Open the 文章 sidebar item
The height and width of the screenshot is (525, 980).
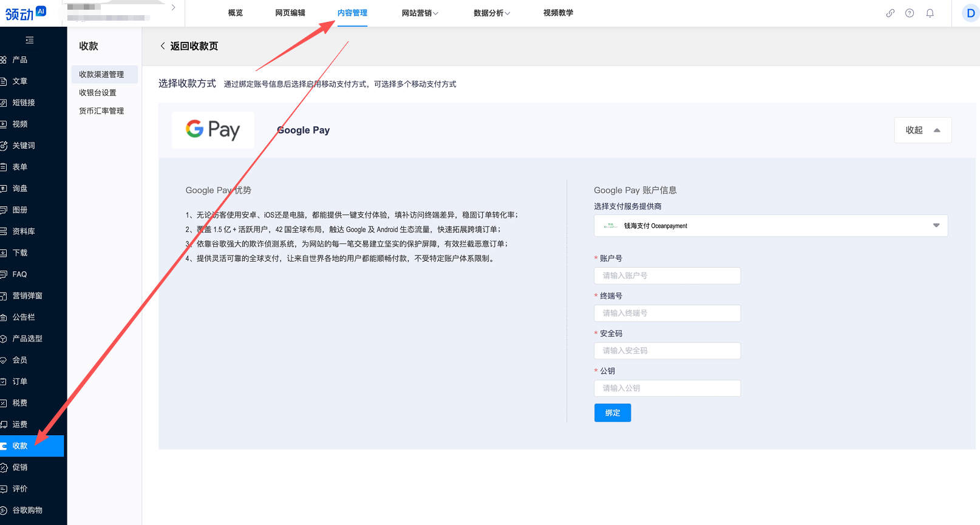click(19, 81)
